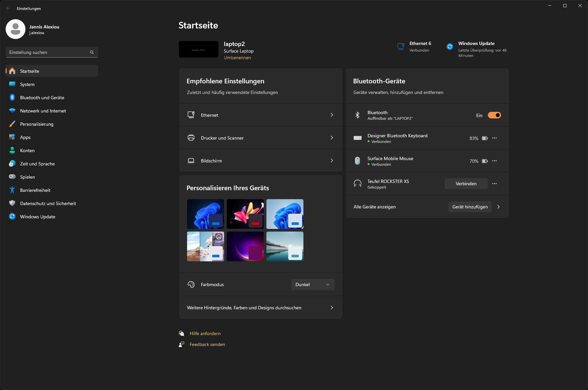
Task: Click the keyboard battery level icon at 83%
Action: [x=485, y=138]
